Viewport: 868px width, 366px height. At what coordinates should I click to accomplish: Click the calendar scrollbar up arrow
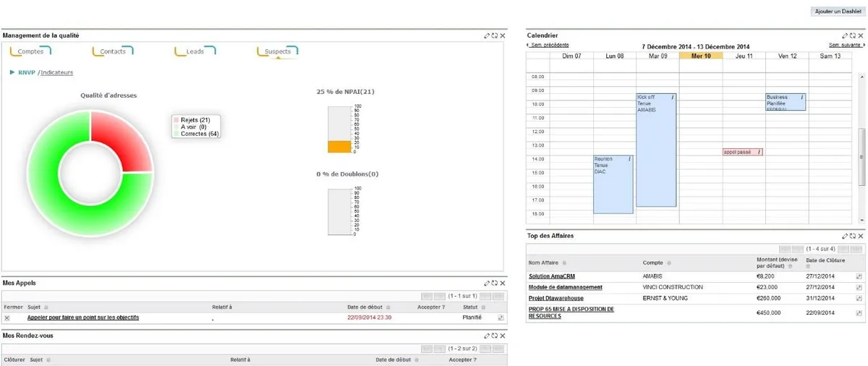pyautogui.click(x=861, y=77)
